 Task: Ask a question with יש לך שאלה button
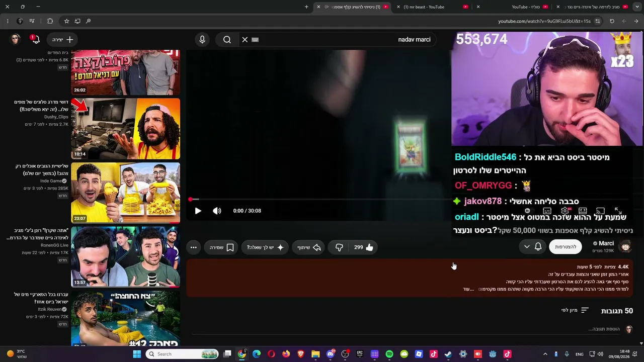pos(265,247)
